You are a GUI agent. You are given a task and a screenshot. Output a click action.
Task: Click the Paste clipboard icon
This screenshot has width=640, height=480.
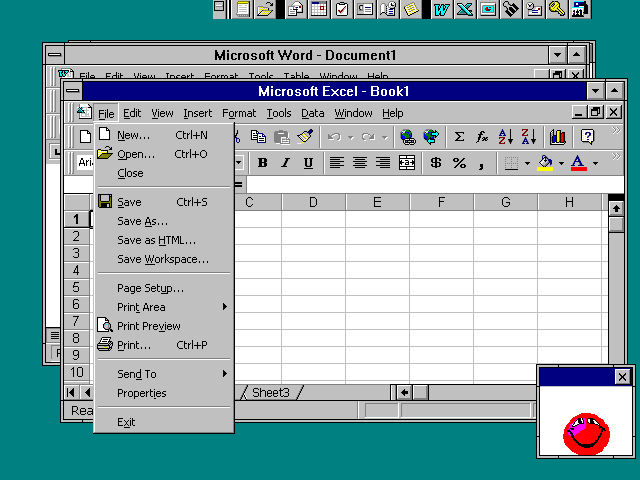[282, 137]
